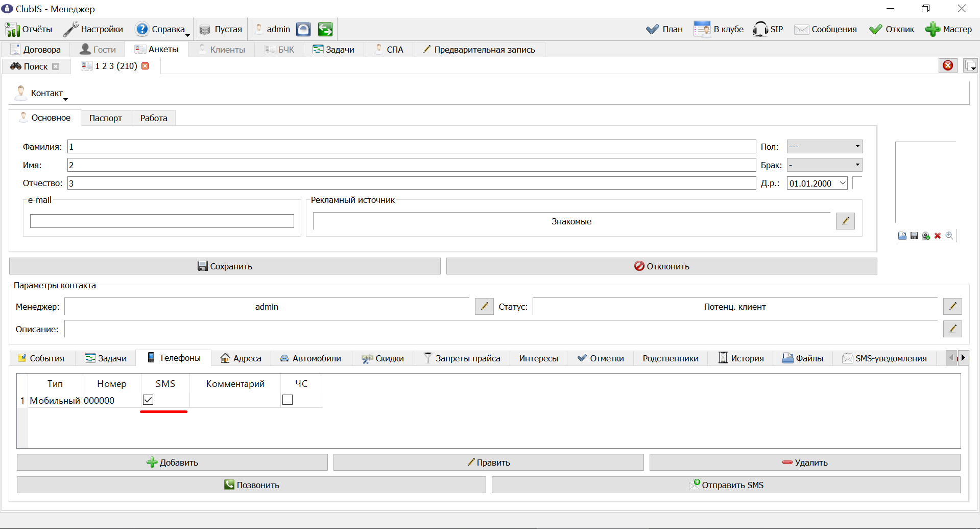
Task: Switch to the Паспорт tab
Action: (x=106, y=118)
